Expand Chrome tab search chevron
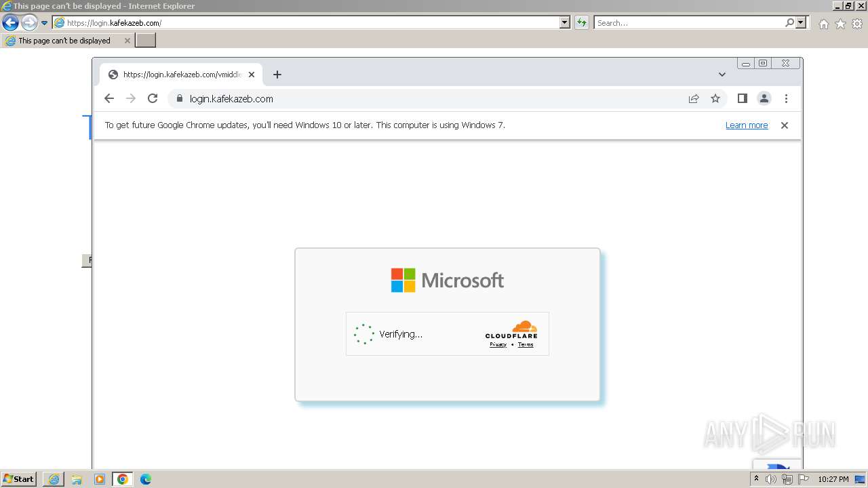This screenshot has height=488, width=868. (722, 75)
